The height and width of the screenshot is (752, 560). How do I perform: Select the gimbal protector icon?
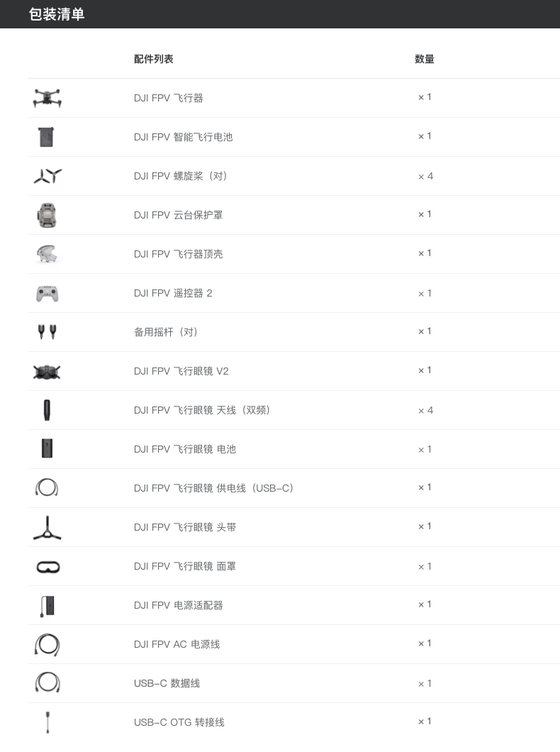pos(47,215)
